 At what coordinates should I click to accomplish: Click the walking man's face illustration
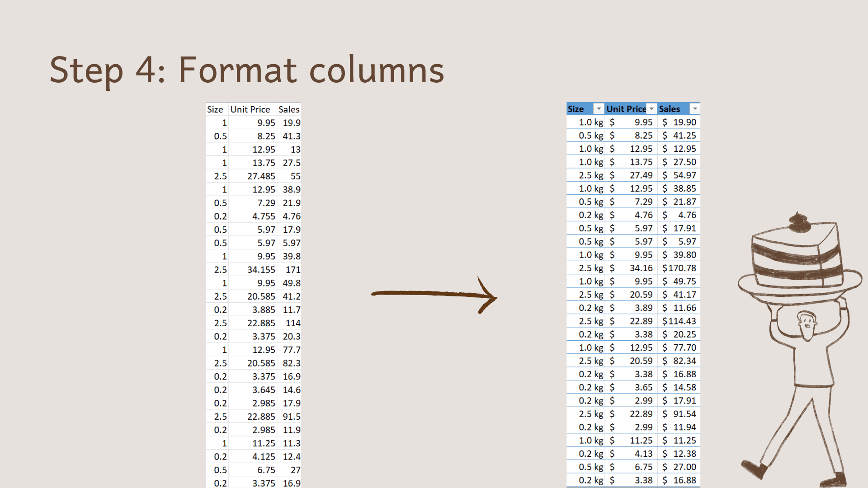(807, 325)
